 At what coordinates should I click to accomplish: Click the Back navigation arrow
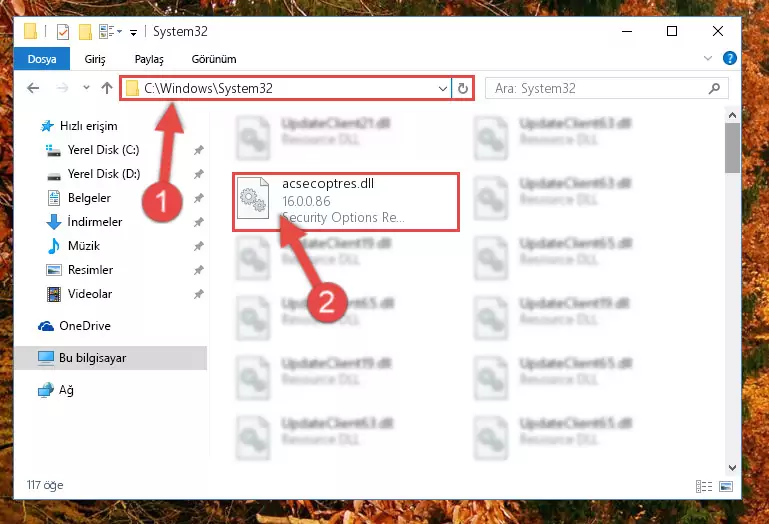coord(33,88)
